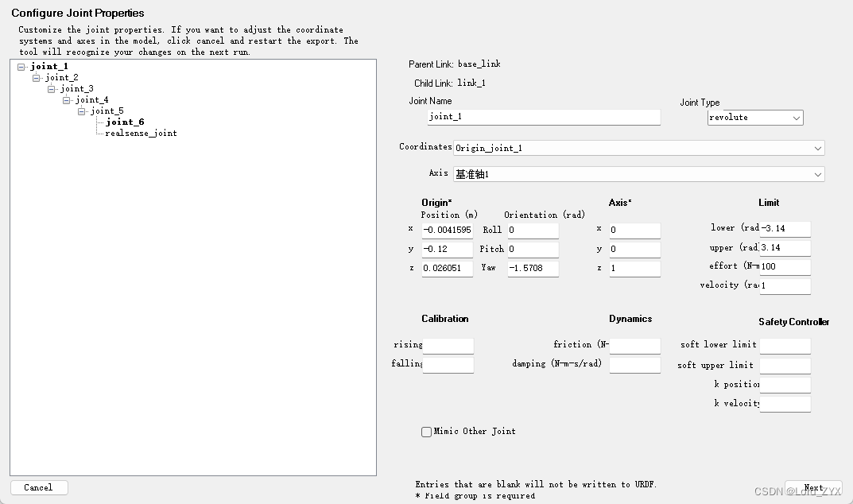Collapse the joint_3 tree node
853x504 pixels.
click(52, 89)
